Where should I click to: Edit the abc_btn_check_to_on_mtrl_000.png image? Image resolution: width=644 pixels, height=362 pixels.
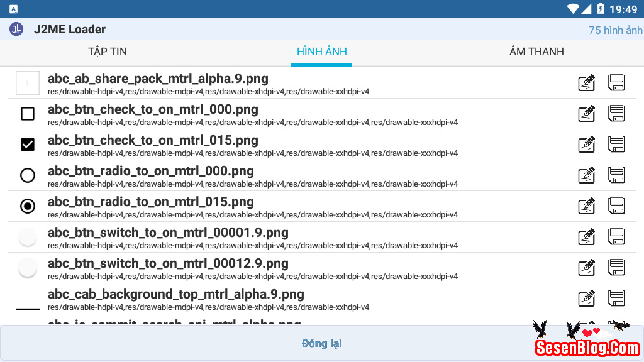586,114
